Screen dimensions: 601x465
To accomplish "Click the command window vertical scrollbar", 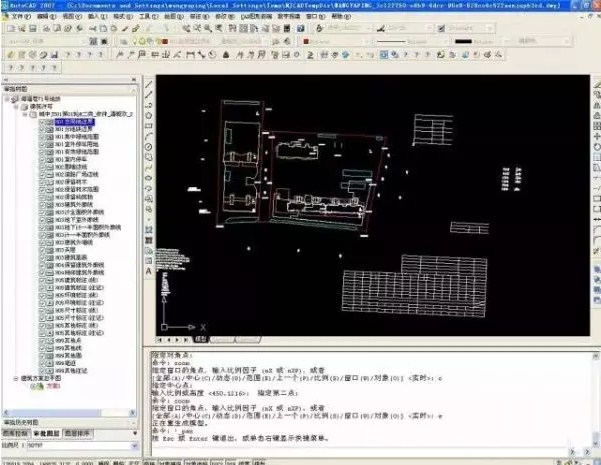I will point(595,399).
